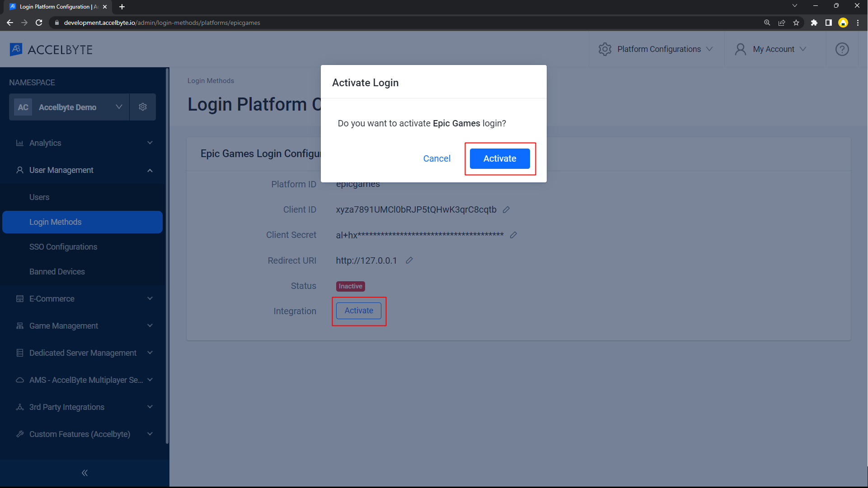The width and height of the screenshot is (868, 488).
Task: Open the Chrome three-dot menu
Action: click(858, 23)
